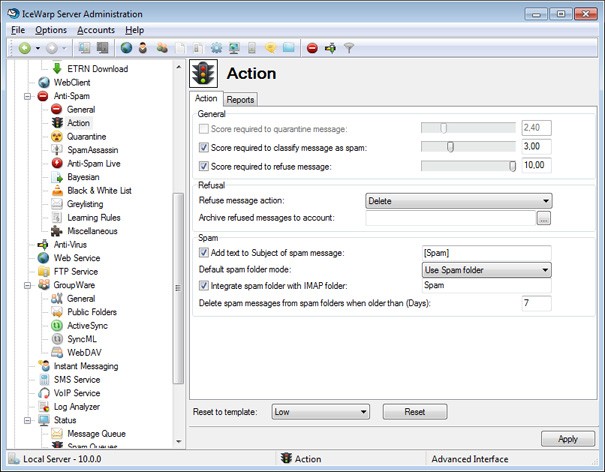The image size is (605, 472).
Task: Select VoIP Service in the tree
Action: click(77, 393)
